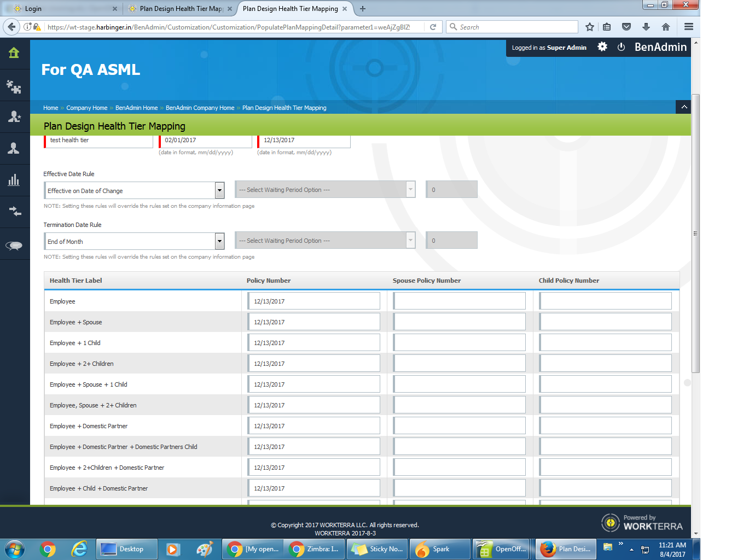Open Effective on Date of Change dropdown

[x=134, y=190]
